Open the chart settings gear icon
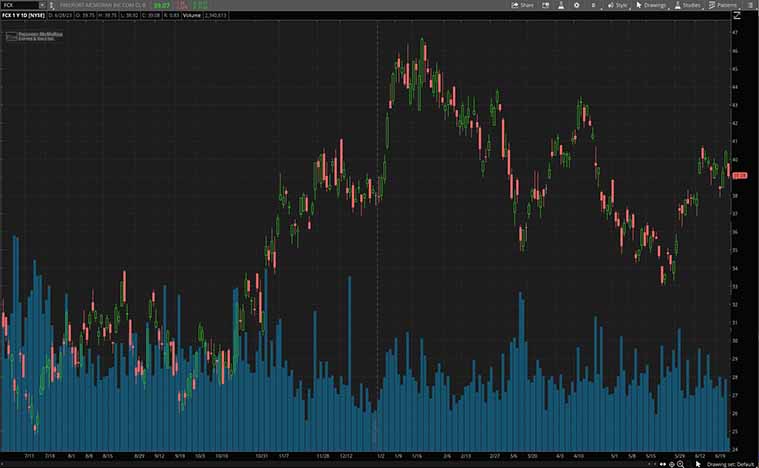Image resolution: width=759 pixels, height=468 pixels. (x=577, y=5)
